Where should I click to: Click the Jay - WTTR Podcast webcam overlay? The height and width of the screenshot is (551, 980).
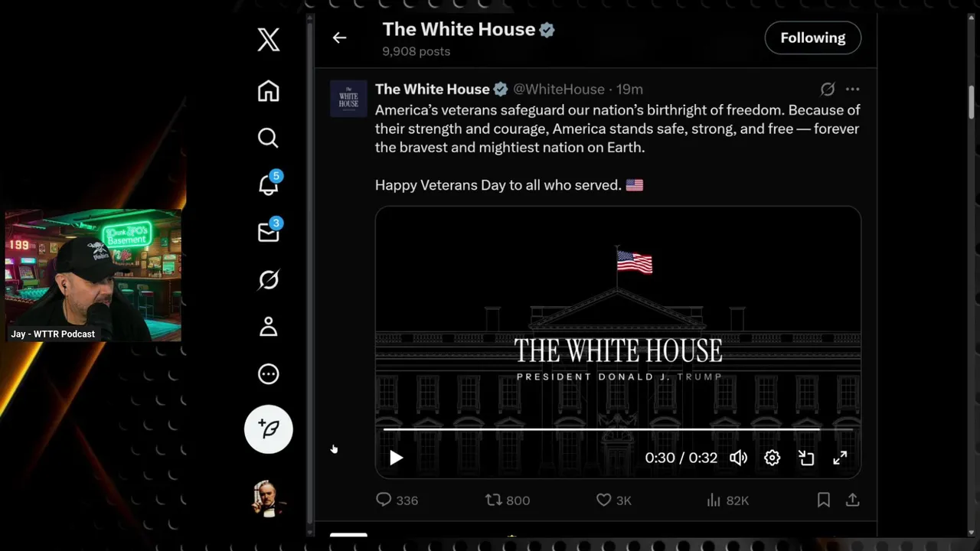93,275
